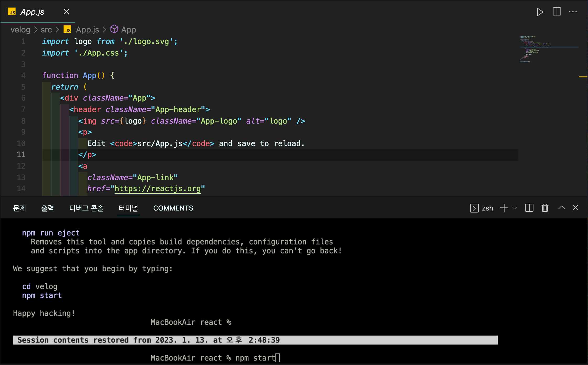Open the https://reactjs.org link in code
This screenshot has width=588, height=365.
pyautogui.click(x=158, y=189)
